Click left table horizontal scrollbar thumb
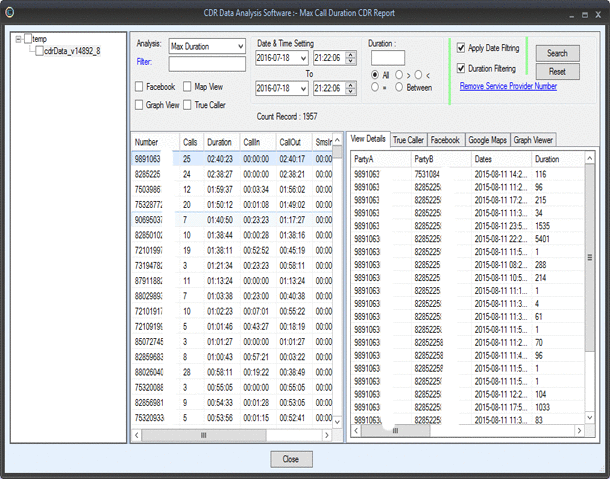This screenshot has width=610, height=479. tap(204, 435)
